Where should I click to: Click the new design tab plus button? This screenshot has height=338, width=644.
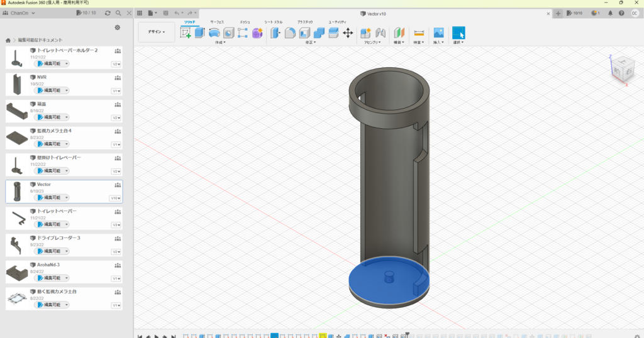point(558,13)
